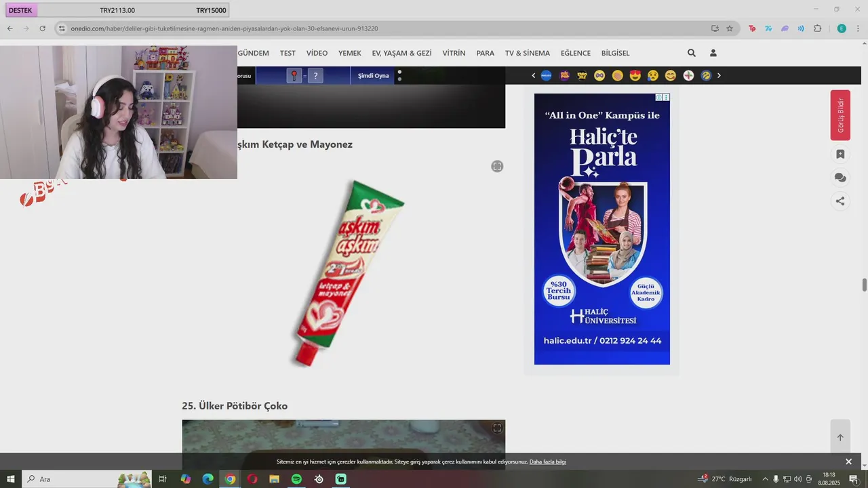This screenshot has width=868, height=488.
Task: Show next items in the reaction carousel
Action: tap(719, 75)
